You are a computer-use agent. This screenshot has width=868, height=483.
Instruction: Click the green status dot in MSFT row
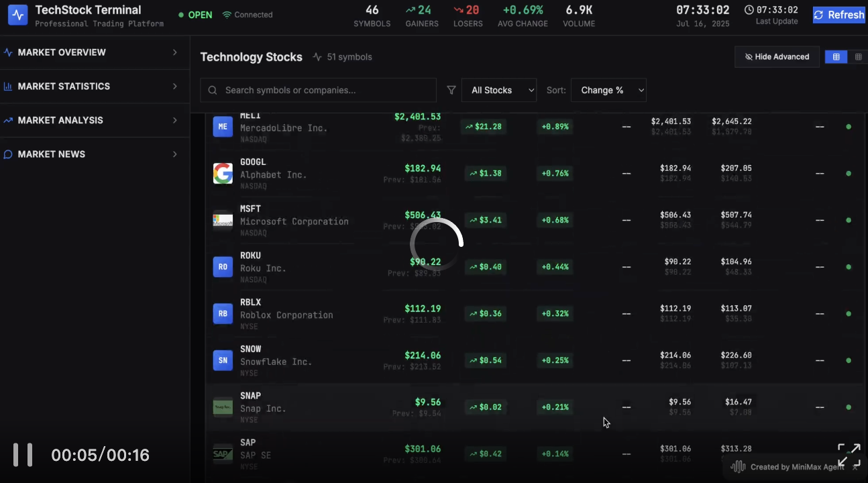tap(849, 220)
